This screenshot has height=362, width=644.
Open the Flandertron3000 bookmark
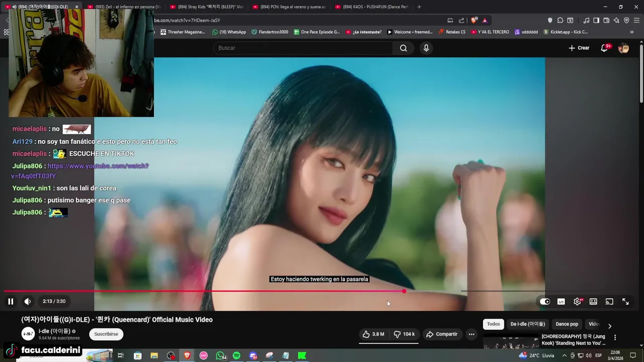point(270,32)
